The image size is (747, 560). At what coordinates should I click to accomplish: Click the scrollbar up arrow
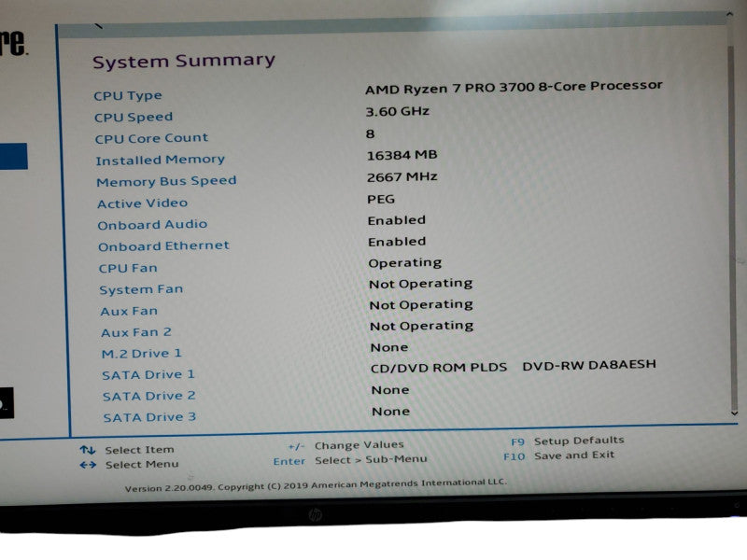tap(729, 14)
